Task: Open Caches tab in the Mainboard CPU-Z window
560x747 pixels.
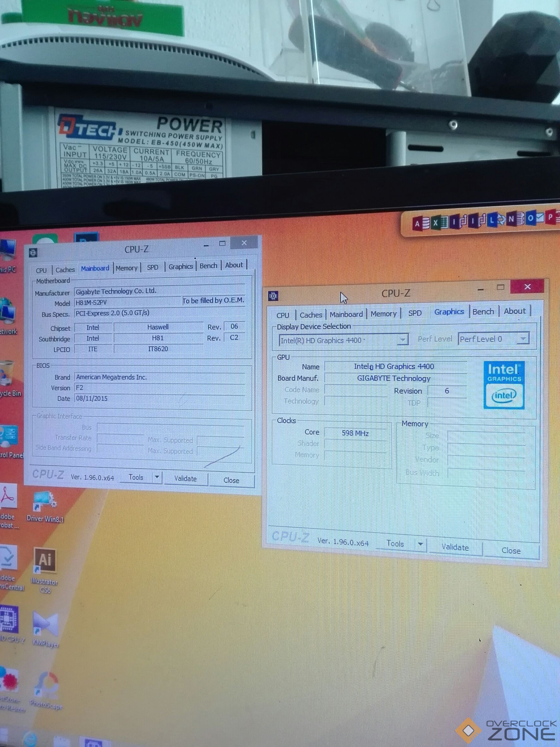Action: pyautogui.click(x=65, y=270)
